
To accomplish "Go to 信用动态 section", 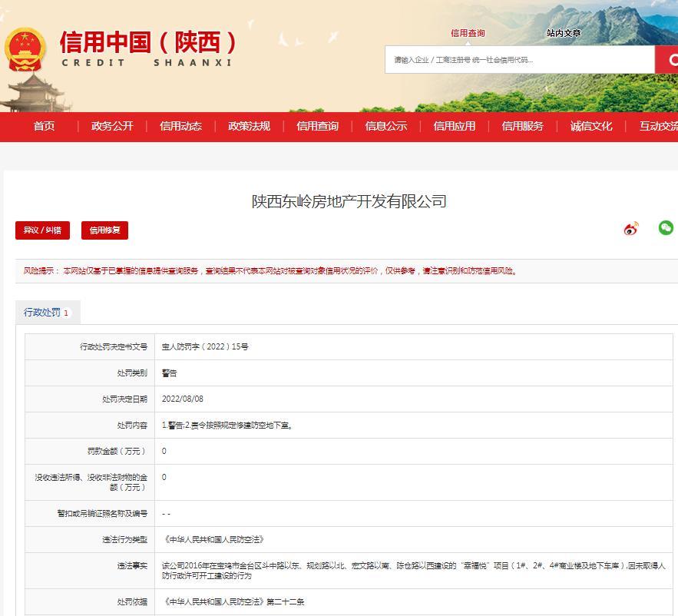I will (x=180, y=126).
